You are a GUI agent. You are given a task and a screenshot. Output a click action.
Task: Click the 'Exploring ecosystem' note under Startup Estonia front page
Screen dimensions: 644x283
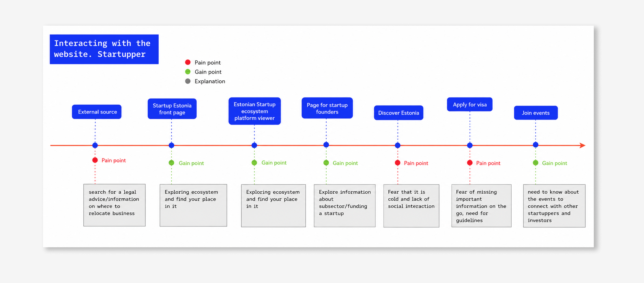193,205
